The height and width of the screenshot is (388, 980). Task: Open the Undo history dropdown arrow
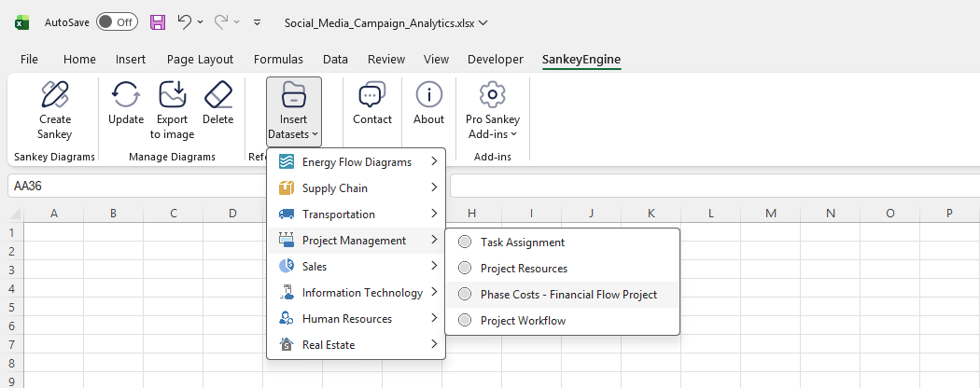200,22
